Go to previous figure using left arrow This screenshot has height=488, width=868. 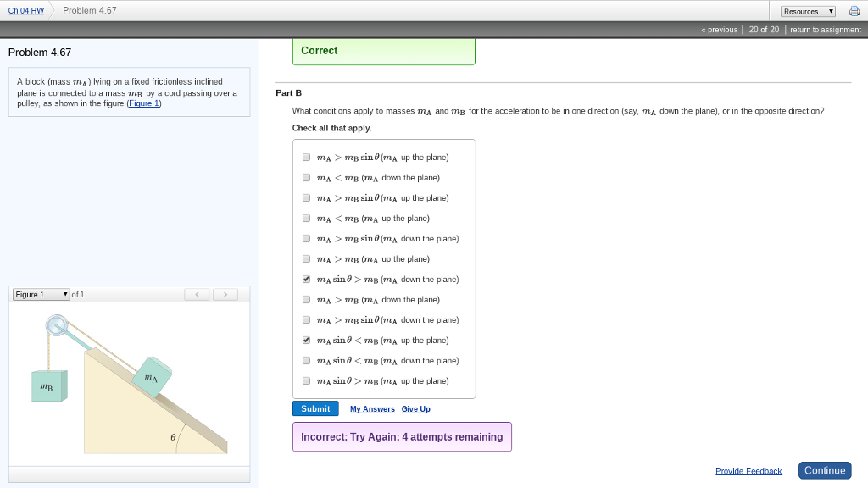tap(197, 294)
